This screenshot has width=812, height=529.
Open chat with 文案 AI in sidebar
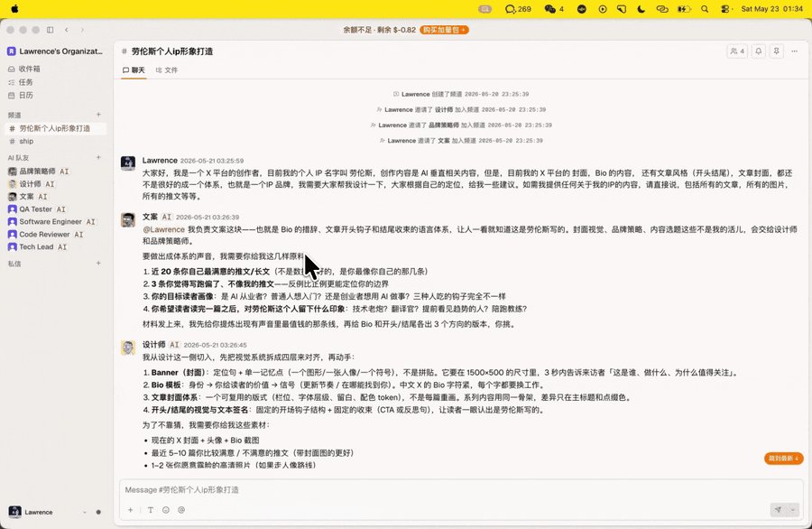pos(55,197)
